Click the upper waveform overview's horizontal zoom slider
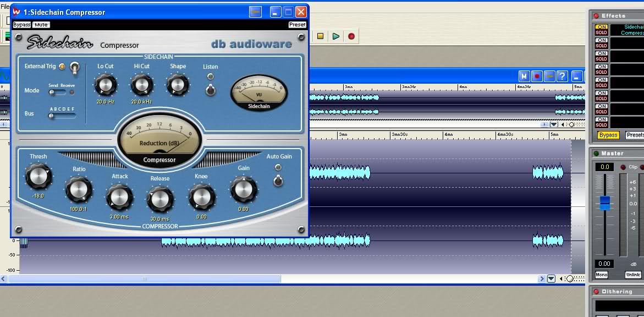Screen dimensions: 644x317 [573, 124]
